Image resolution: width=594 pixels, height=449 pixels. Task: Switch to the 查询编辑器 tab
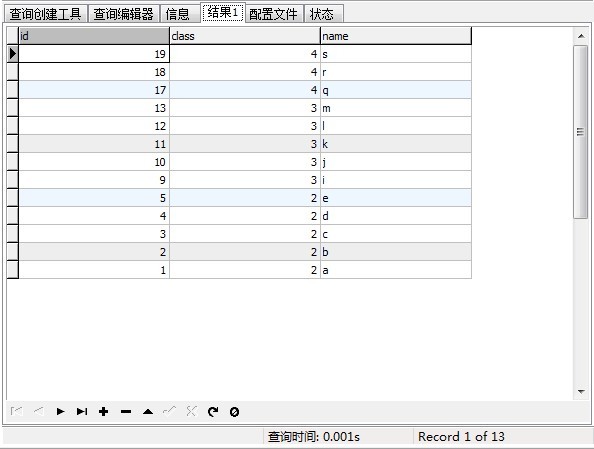pos(123,14)
